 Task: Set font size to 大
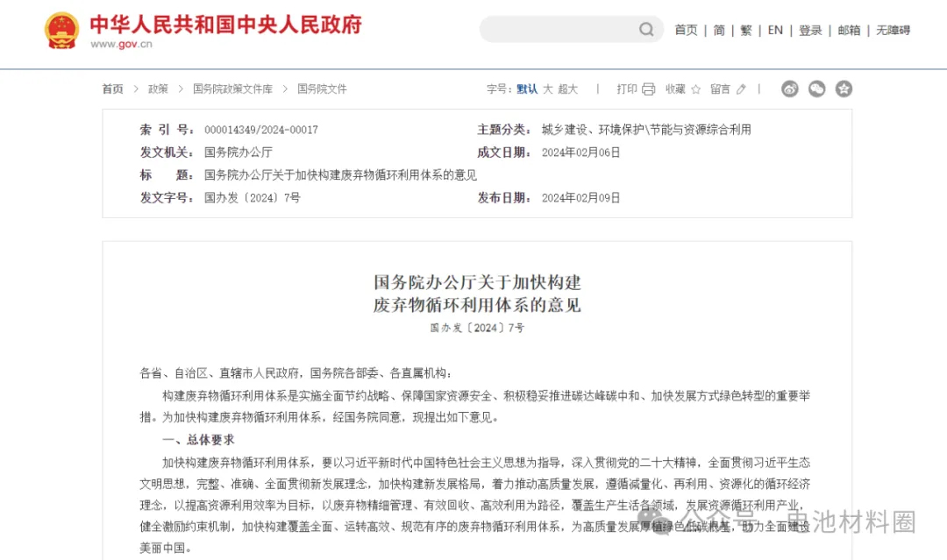coord(548,89)
